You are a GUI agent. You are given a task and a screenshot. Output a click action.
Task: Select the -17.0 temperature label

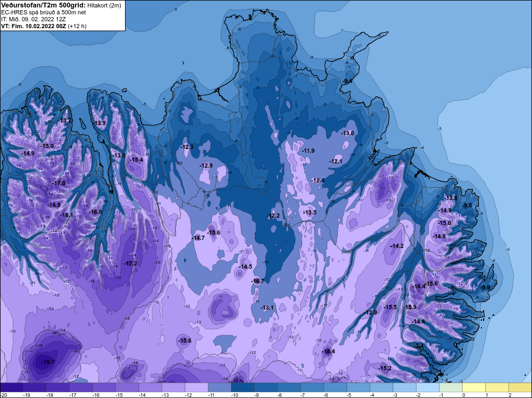click(x=59, y=183)
